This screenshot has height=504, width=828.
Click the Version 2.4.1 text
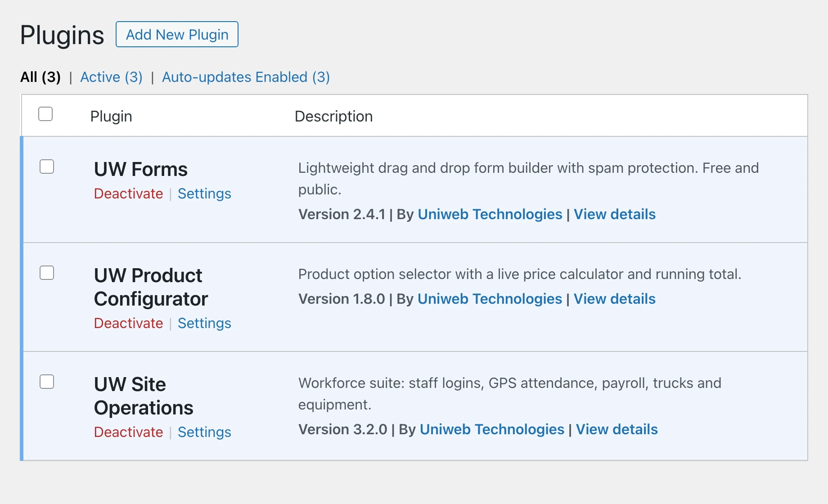[342, 214]
